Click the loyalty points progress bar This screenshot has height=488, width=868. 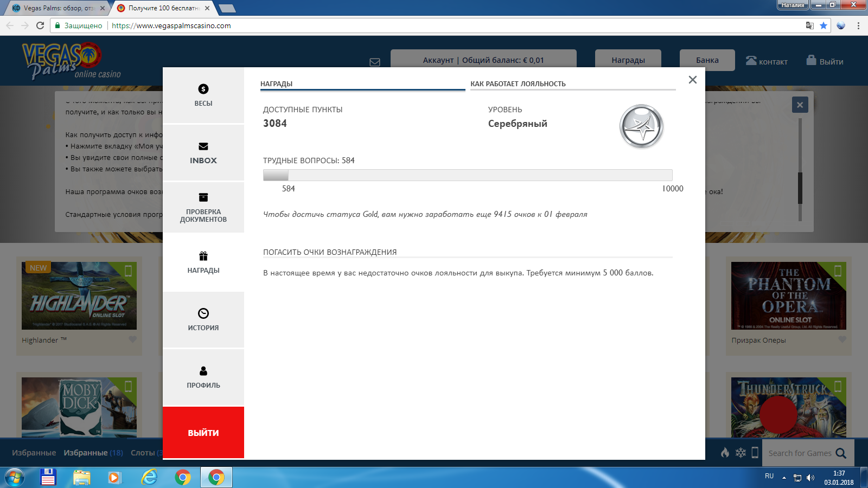point(468,175)
